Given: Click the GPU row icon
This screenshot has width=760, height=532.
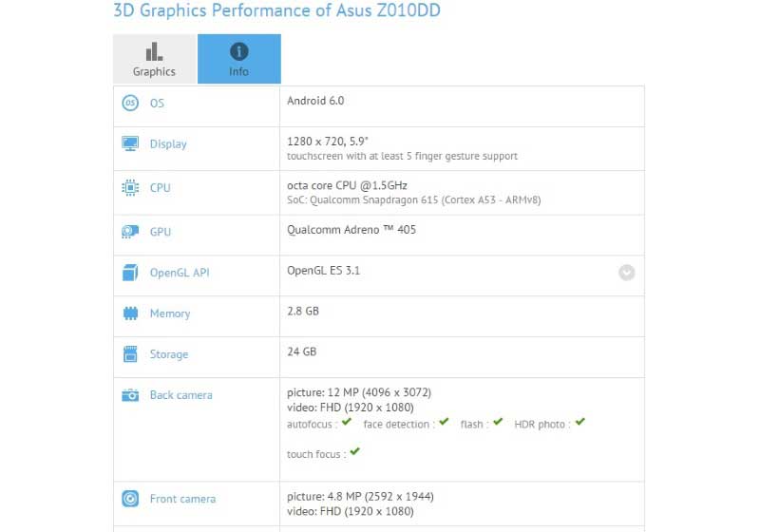Looking at the screenshot, I should tap(130, 232).
